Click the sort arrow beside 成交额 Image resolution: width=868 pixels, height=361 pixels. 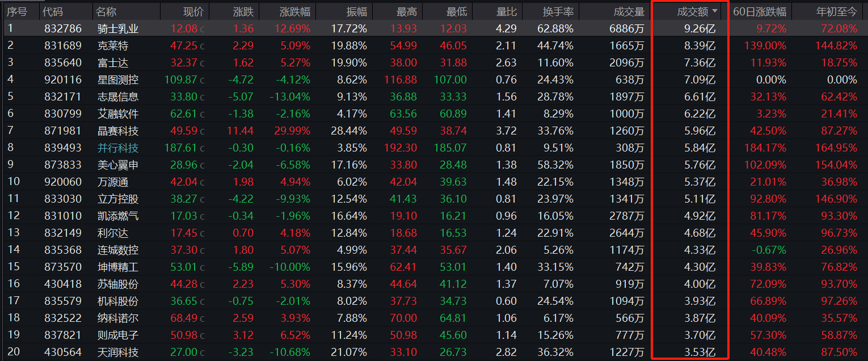(x=715, y=11)
